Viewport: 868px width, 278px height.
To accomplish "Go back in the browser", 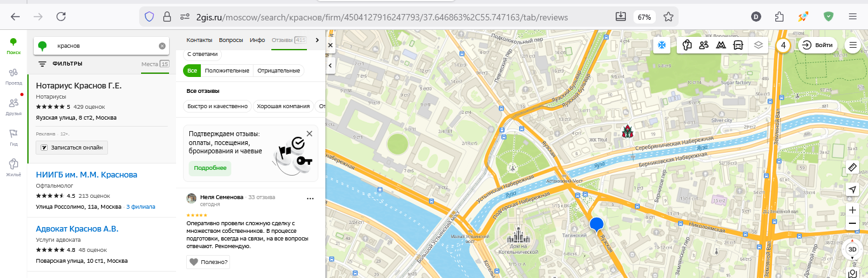I will (15, 17).
